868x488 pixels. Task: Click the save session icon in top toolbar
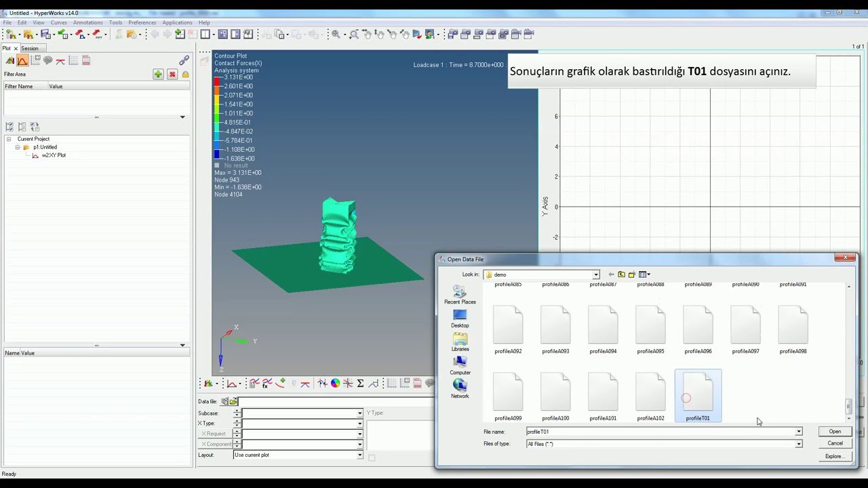45,34
